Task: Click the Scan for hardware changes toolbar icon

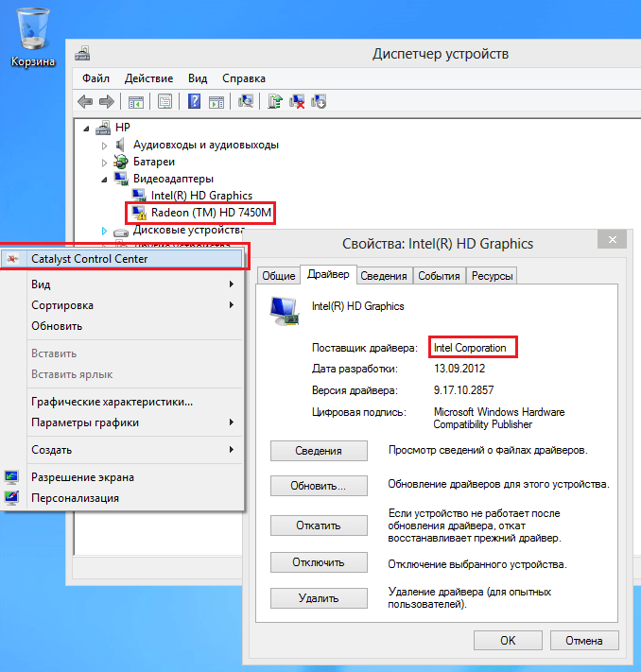Action: pyautogui.click(x=246, y=101)
